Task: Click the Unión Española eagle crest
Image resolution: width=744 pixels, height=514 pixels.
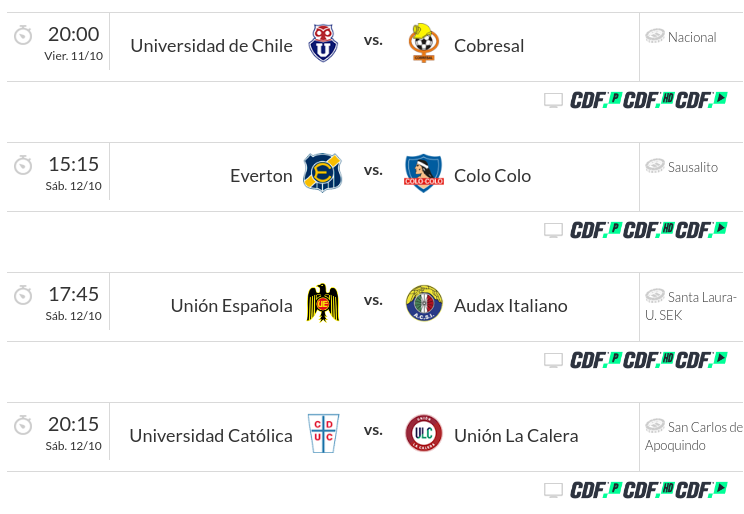Action: (323, 303)
